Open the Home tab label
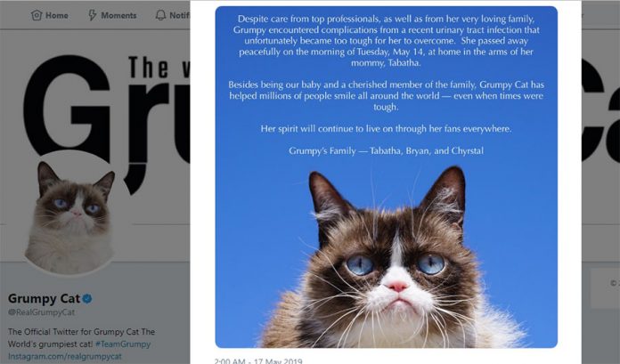Image resolution: width=620 pixels, height=364 pixels. pyautogui.click(x=56, y=15)
